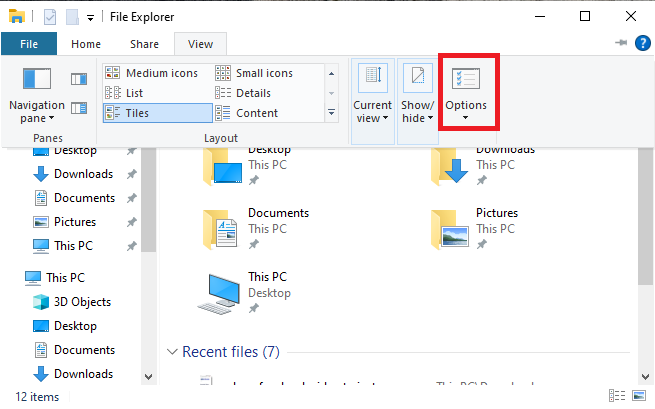655x409 pixels.
Task: Click the pin icon to minimize the ribbon
Action: click(x=622, y=44)
